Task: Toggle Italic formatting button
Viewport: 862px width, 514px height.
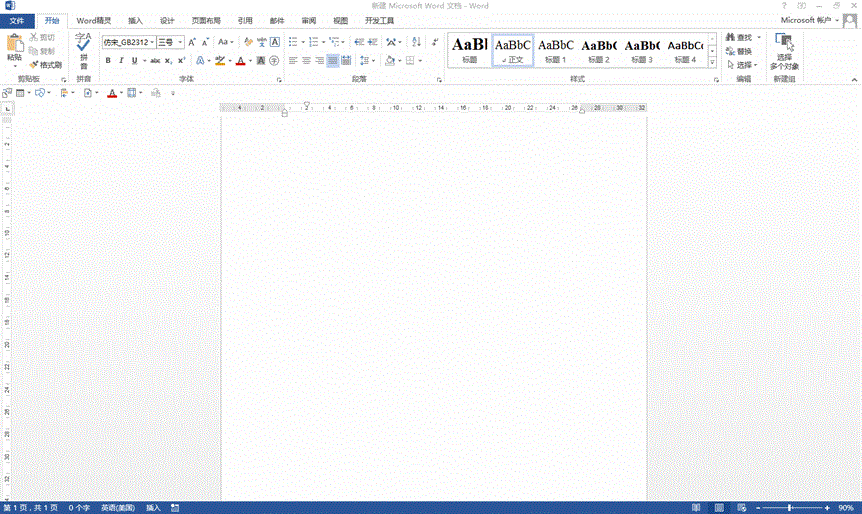Action: point(121,61)
